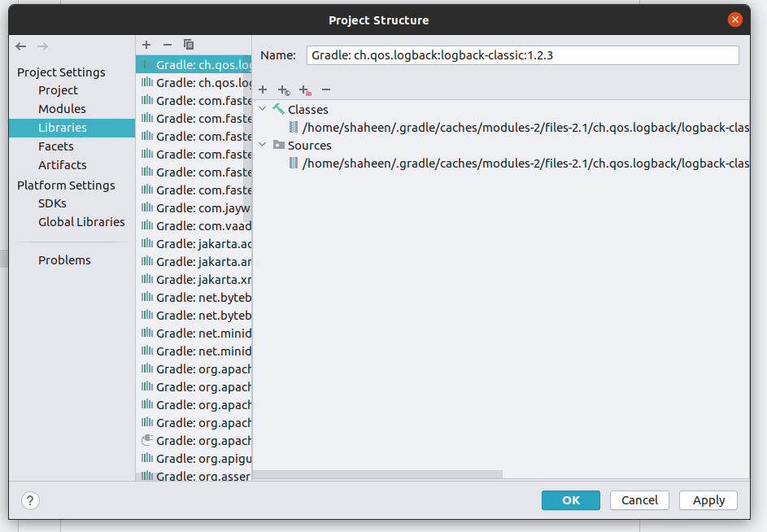Viewport: 767px width, 532px height.
Task: Open the Project settings page
Action: coord(59,90)
